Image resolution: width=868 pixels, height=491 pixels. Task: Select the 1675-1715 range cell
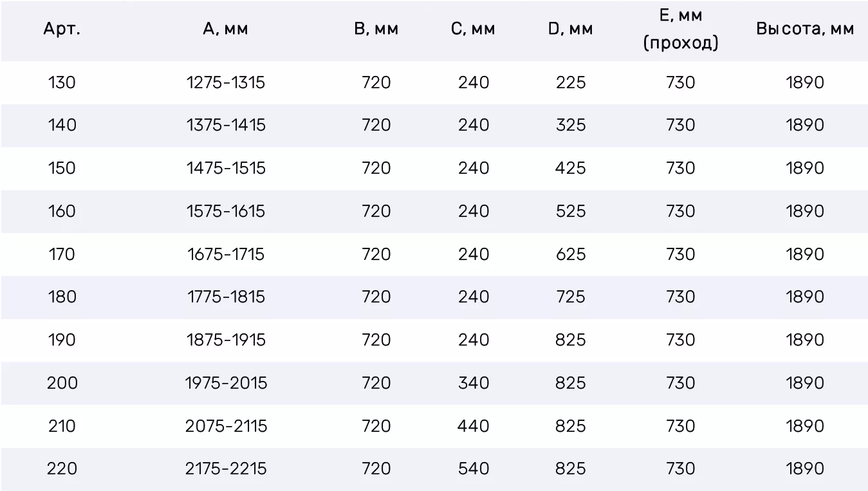[226, 254]
